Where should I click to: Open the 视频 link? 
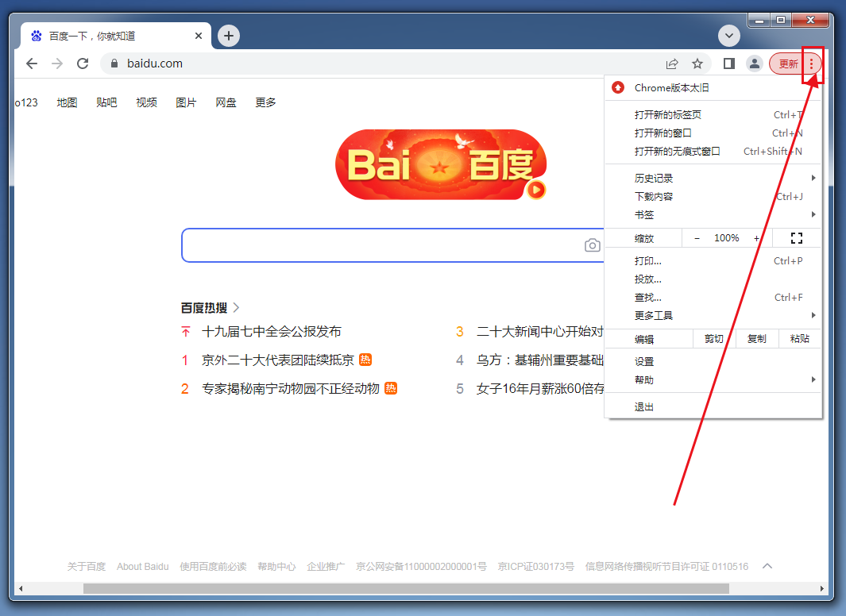(146, 102)
